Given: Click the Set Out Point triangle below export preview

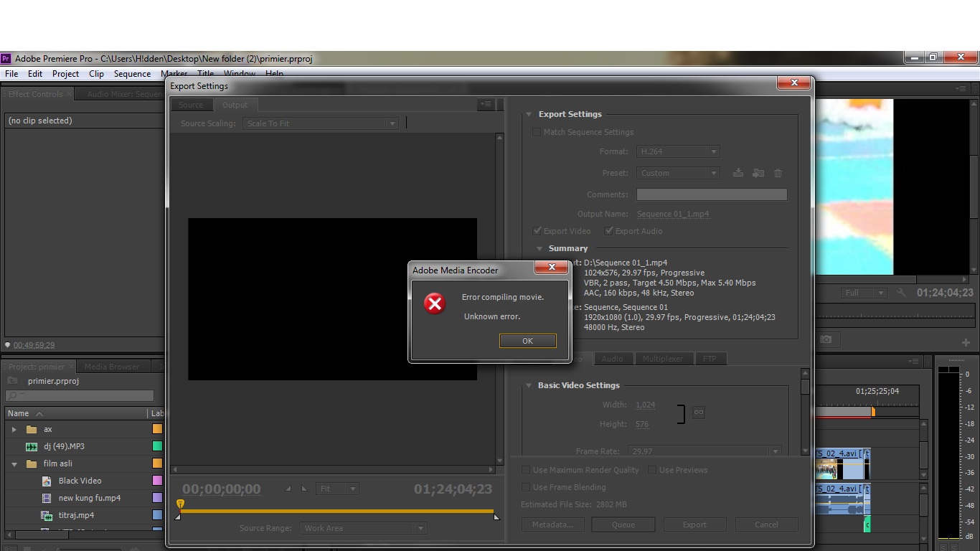Looking at the screenshot, I should 304,489.
